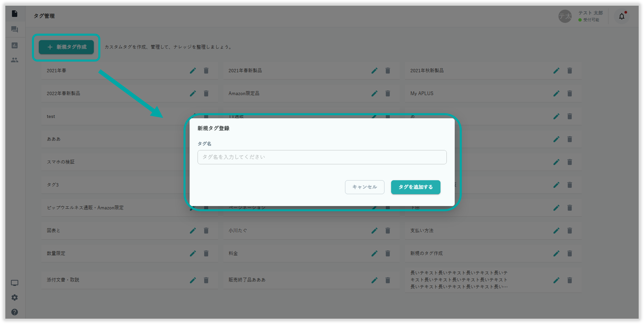Click the notification bell icon
This screenshot has height=324, width=644.
click(622, 17)
